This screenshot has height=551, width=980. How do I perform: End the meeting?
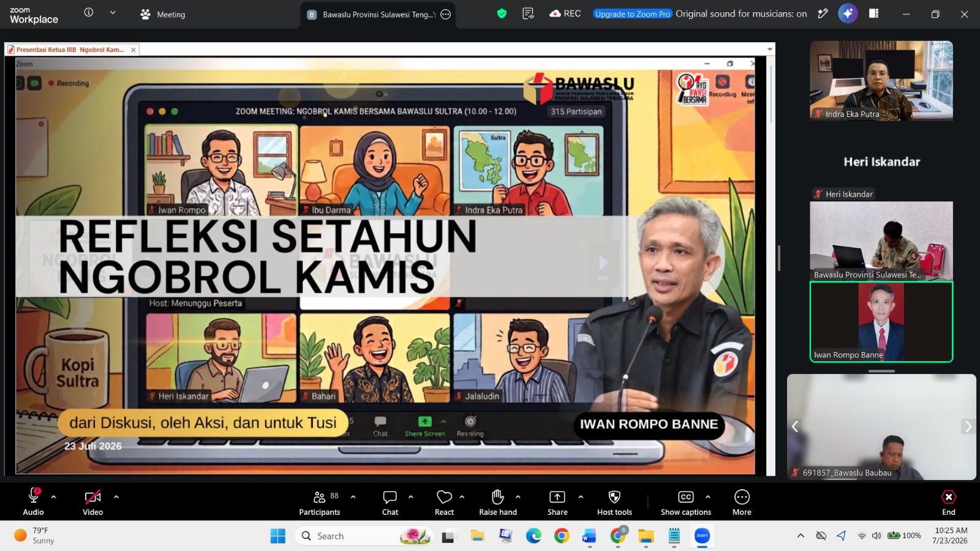pyautogui.click(x=948, y=502)
